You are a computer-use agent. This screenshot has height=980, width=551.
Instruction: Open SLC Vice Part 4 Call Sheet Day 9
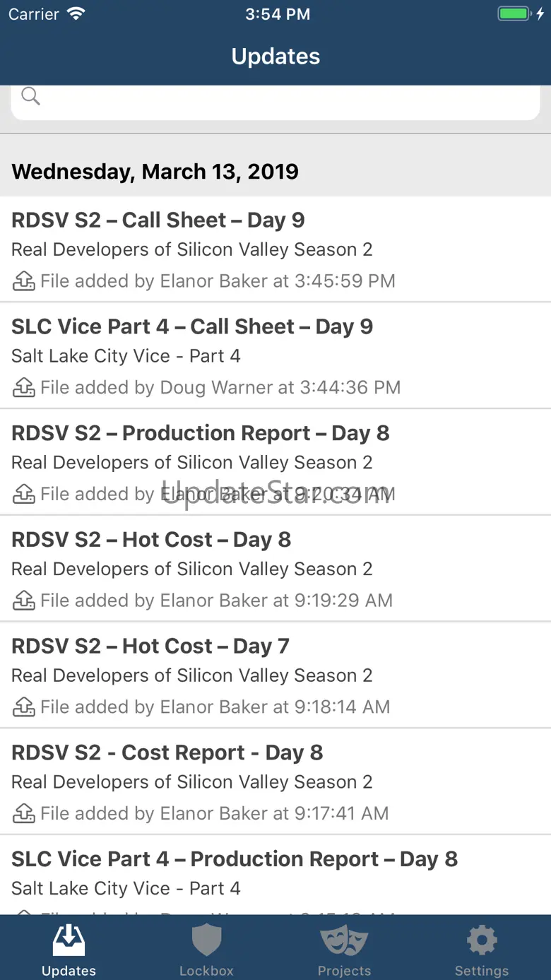click(x=275, y=356)
